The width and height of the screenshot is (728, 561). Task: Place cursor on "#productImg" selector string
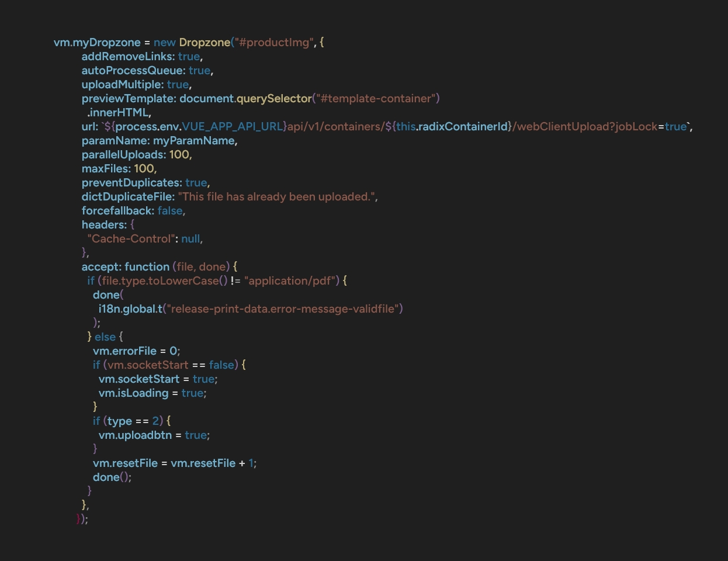[x=274, y=43]
